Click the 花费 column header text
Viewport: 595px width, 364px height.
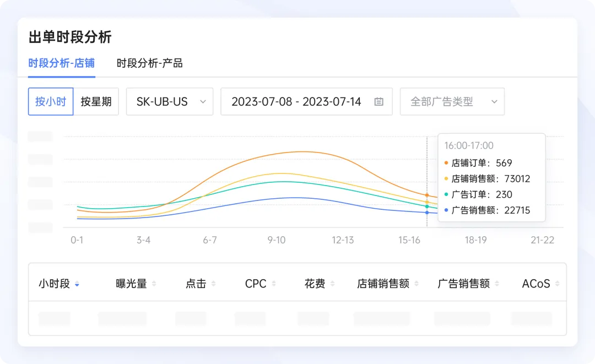point(315,284)
